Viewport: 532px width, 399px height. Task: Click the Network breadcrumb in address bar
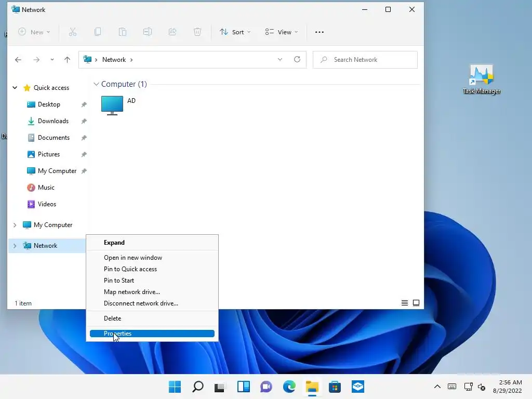coord(114,60)
